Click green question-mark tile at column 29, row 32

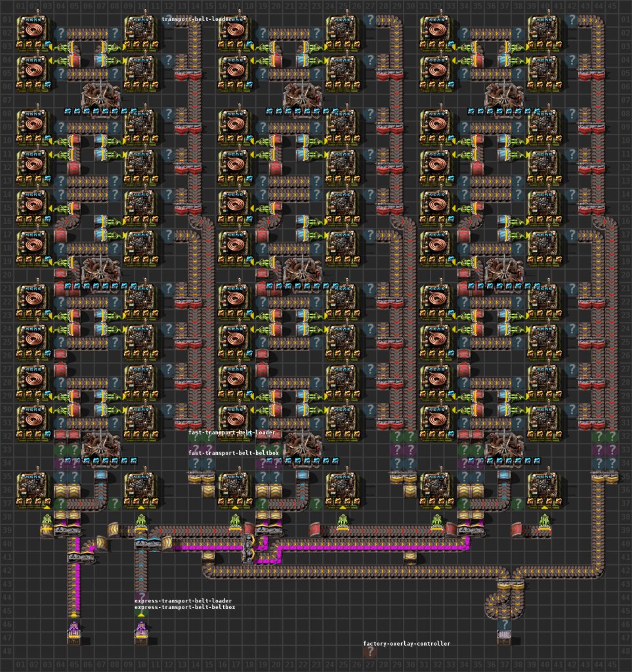pos(397,436)
